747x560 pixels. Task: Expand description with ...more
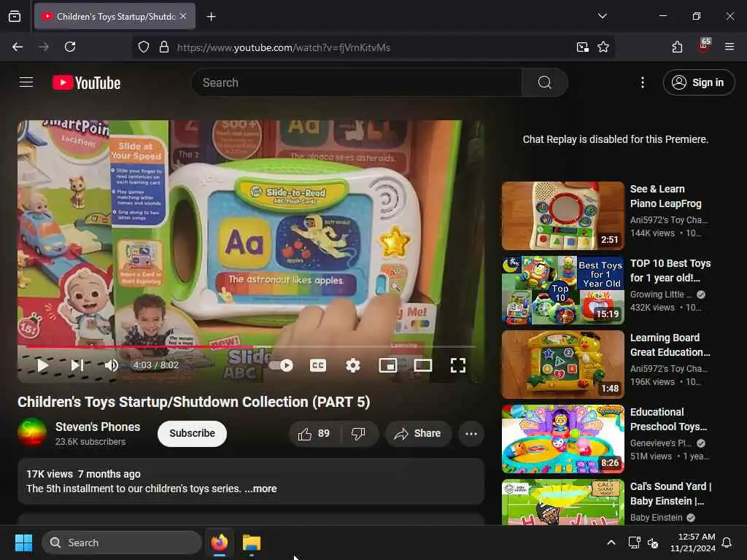coord(260,489)
